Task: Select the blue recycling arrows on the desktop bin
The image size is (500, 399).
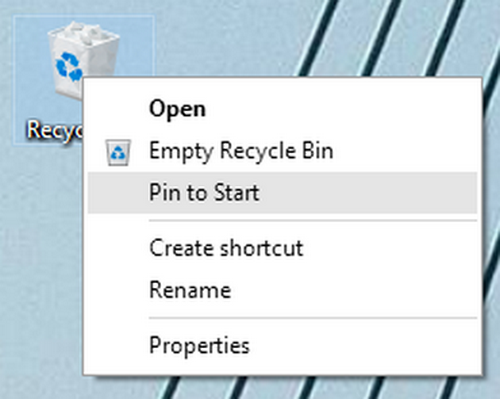Action: point(69,66)
